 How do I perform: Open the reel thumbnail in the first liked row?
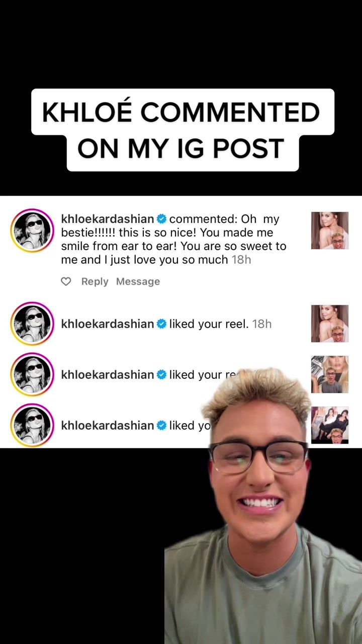click(330, 324)
